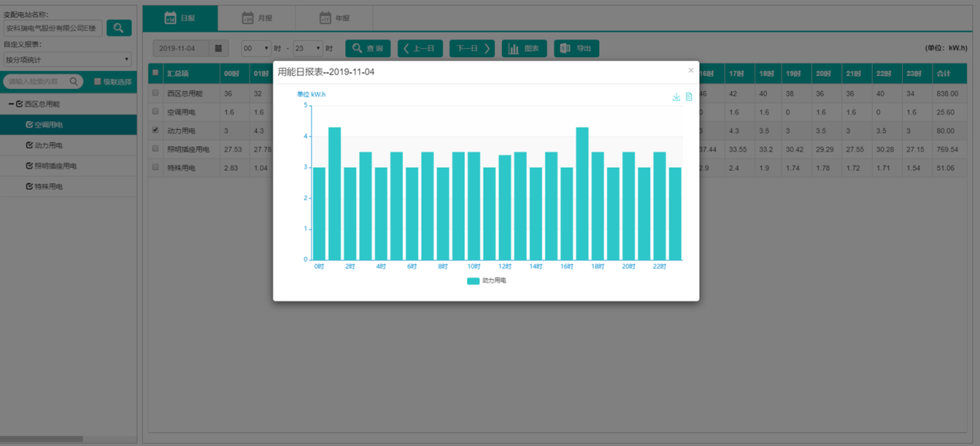
Task: Toggle the 动力用电 legend color swatch
Action: 473,281
